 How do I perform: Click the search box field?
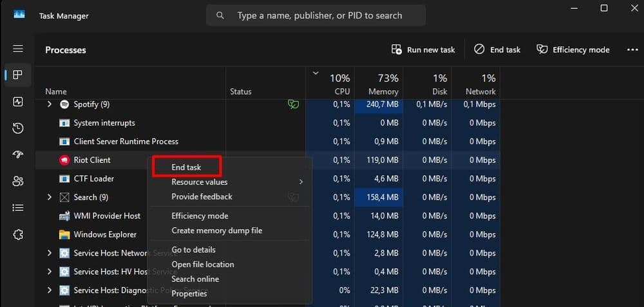pos(316,15)
